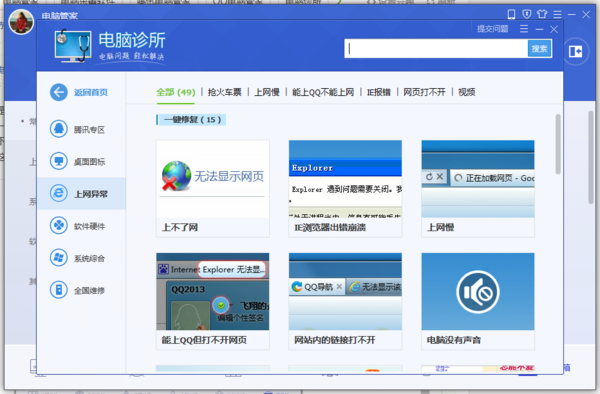Open the 系统综合 Windows icon
This screenshot has height=394, width=600.
click(x=59, y=257)
